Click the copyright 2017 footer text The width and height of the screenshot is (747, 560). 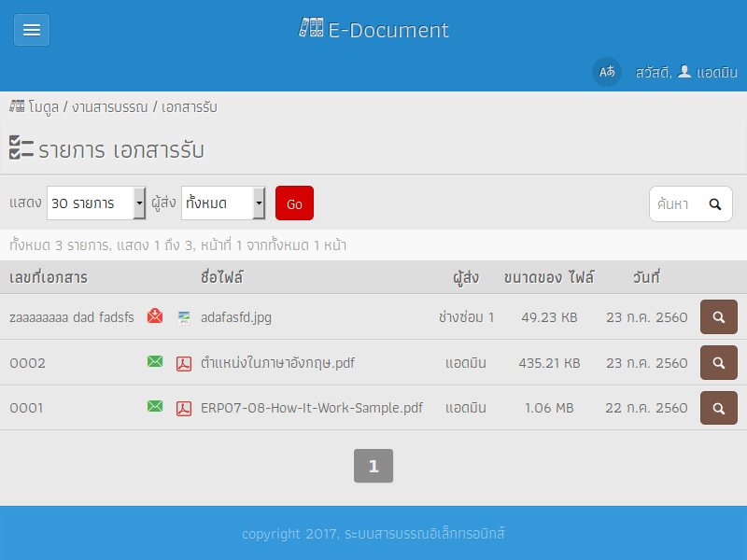[373, 534]
